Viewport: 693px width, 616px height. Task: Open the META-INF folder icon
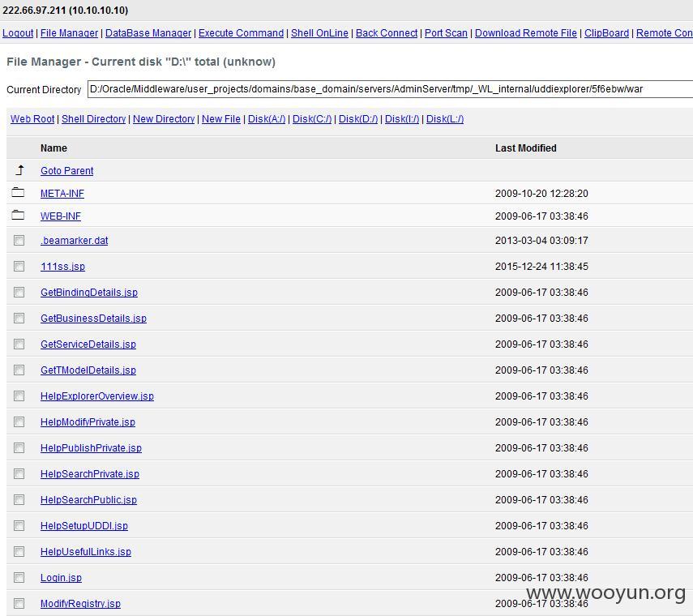pos(18,192)
